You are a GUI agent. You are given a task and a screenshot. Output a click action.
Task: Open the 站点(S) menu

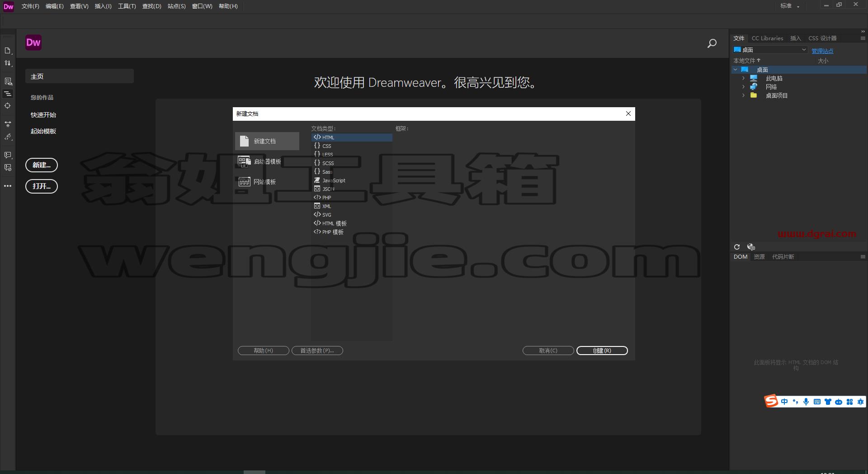(176, 6)
